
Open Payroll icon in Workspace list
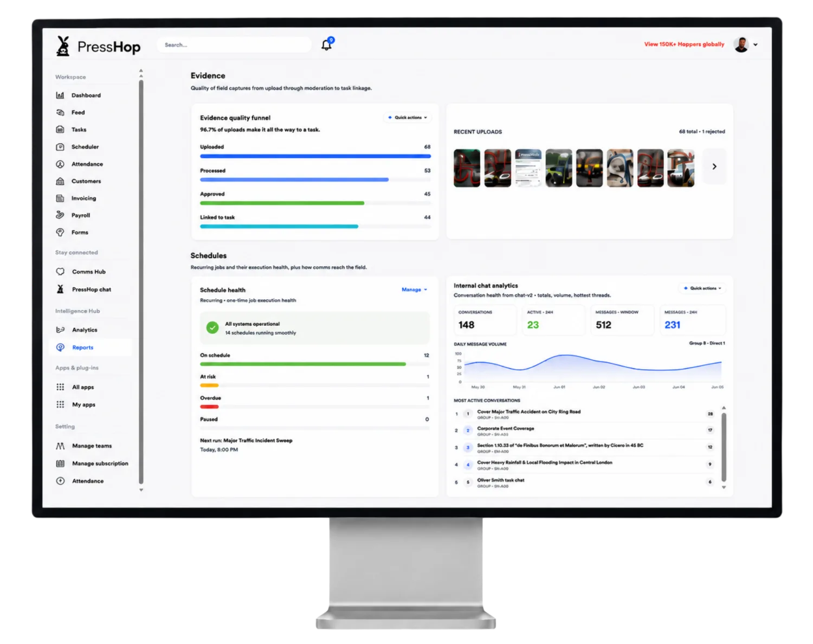pyautogui.click(x=60, y=215)
